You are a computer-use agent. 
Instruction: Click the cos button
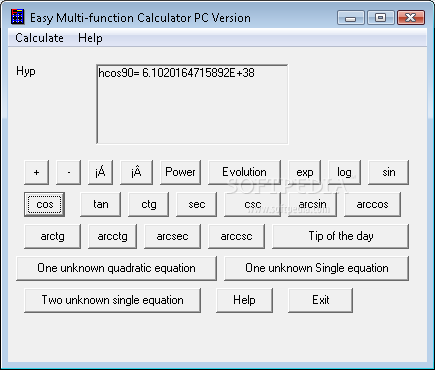point(44,204)
